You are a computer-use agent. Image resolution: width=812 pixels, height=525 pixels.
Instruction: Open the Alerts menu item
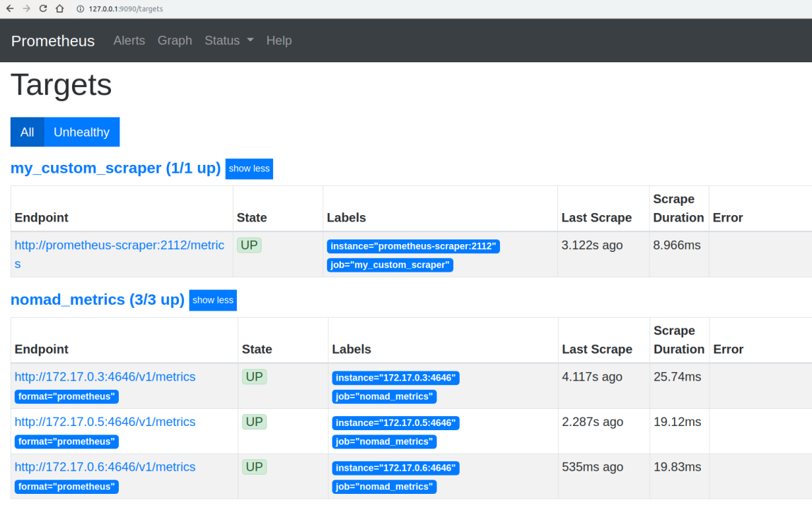129,40
